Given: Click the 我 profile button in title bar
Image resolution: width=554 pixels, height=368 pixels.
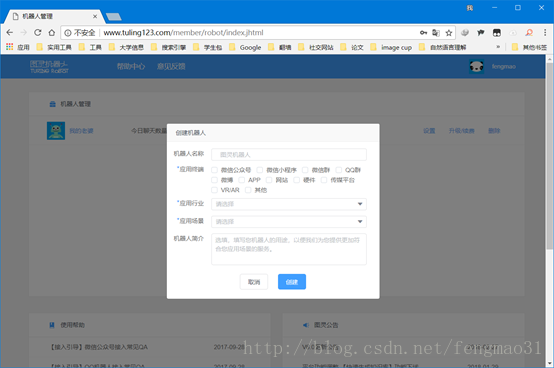Looking at the screenshot, I should [470, 8].
